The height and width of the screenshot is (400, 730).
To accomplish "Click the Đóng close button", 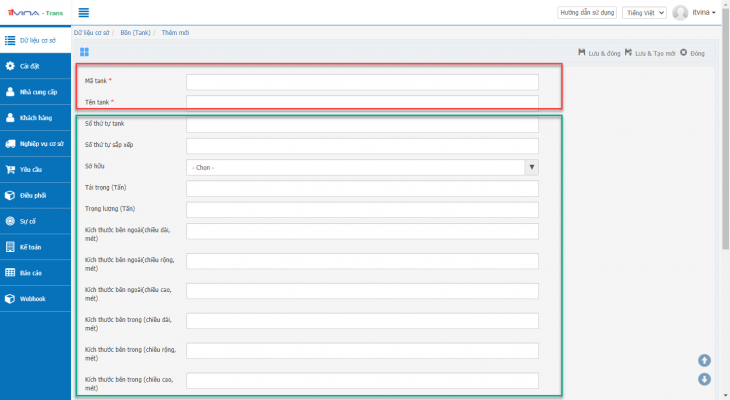I will pos(692,52).
